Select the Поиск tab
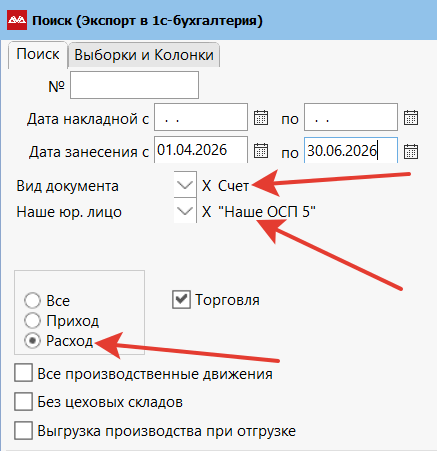Screen dimensions: 437x451 38,54
